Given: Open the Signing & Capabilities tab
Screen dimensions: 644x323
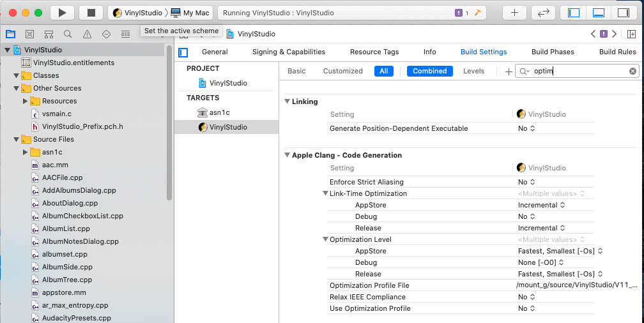Looking at the screenshot, I should (x=289, y=52).
